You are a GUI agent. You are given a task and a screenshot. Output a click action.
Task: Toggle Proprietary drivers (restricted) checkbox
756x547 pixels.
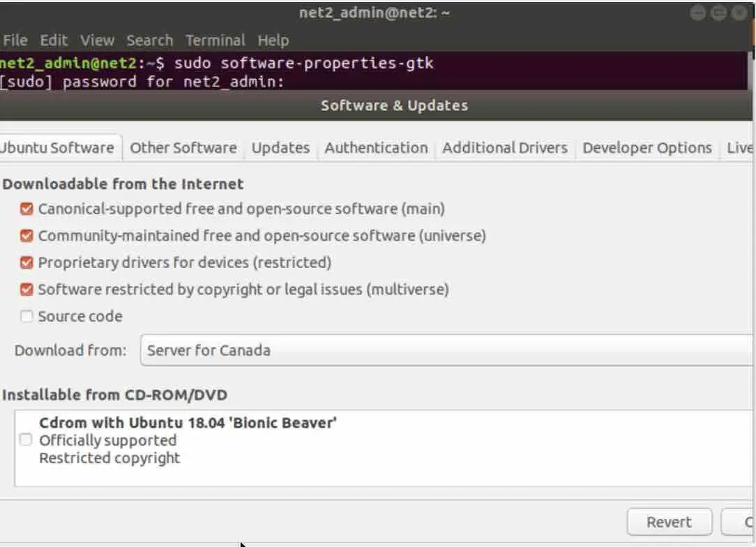click(27, 263)
